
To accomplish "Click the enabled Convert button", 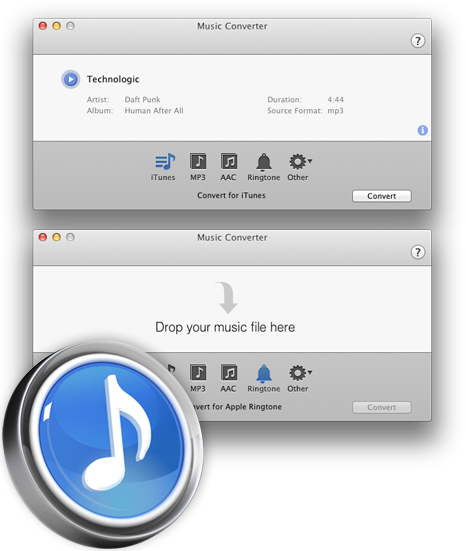I will pos(382,196).
